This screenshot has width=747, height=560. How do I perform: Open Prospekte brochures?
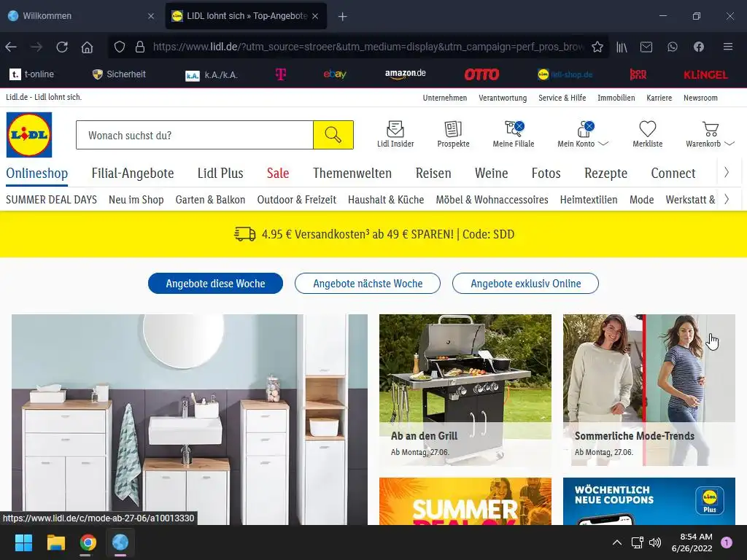453,134
